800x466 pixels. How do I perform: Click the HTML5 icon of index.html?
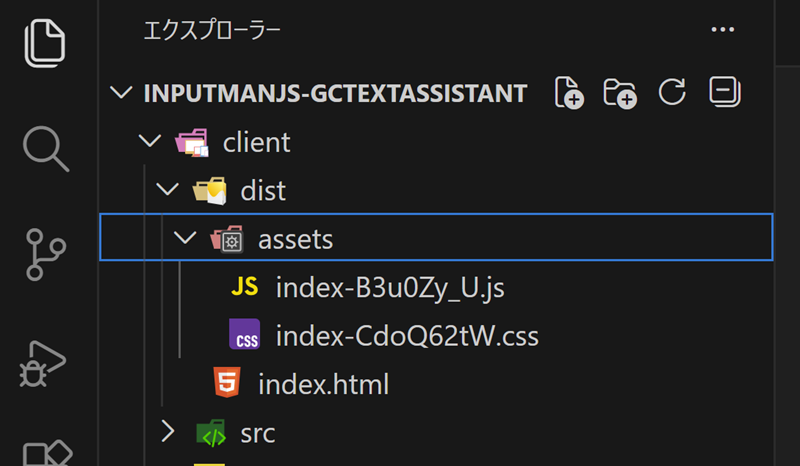(x=227, y=382)
